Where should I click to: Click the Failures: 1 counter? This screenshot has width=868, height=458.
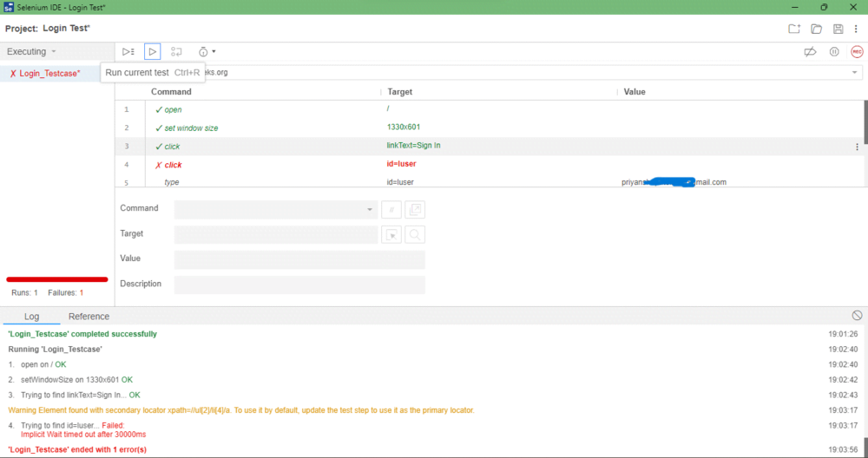65,292
